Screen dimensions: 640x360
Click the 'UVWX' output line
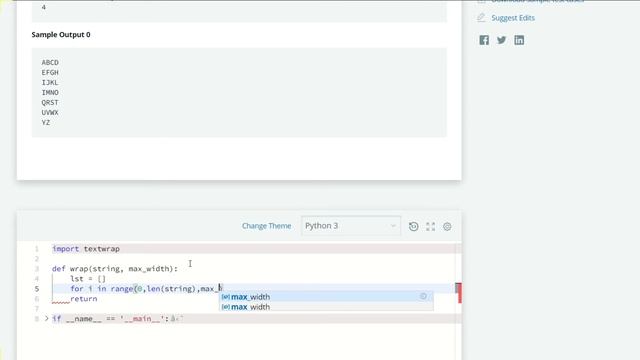point(50,113)
